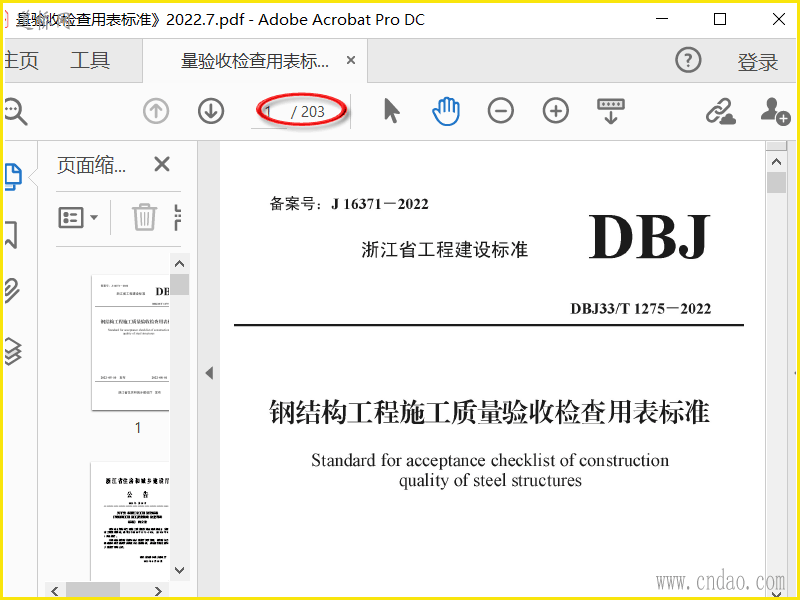Open the scrolling page fit tool
This screenshot has width=800, height=600.
point(611,111)
